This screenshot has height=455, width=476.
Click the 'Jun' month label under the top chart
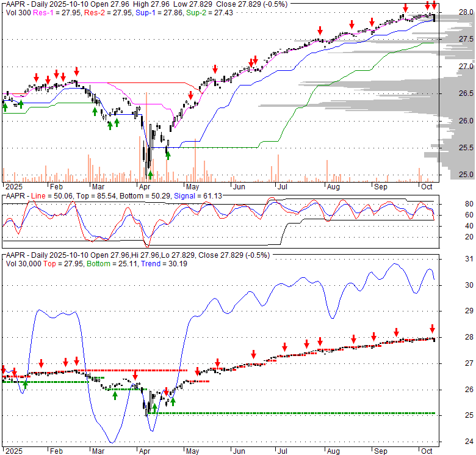[x=239, y=187]
